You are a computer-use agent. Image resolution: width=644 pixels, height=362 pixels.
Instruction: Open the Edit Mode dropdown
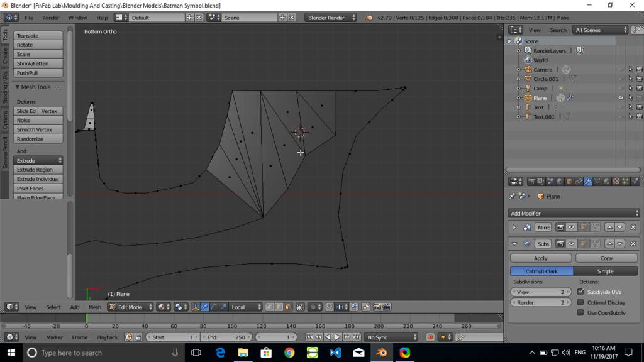[130, 307]
